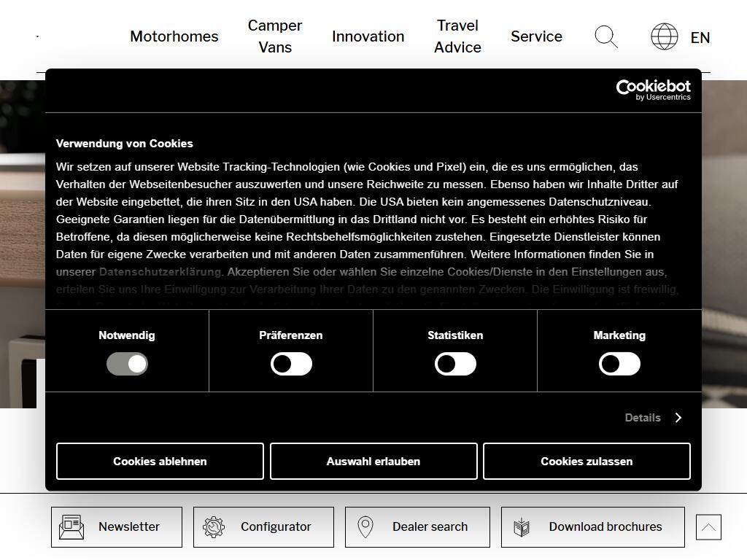Open the Datenschutzerklärung link
This screenshot has height=560, width=747.
(160, 272)
